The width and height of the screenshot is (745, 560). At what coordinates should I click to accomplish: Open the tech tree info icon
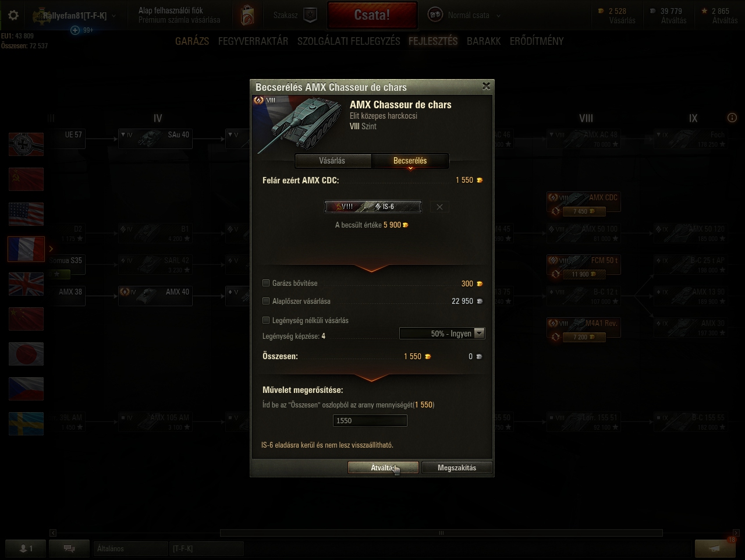point(732,118)
